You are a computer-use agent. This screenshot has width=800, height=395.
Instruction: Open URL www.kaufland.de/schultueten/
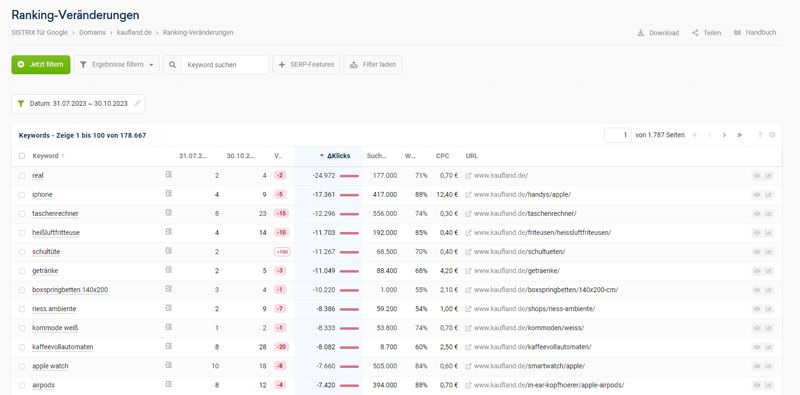click(519, 252)
